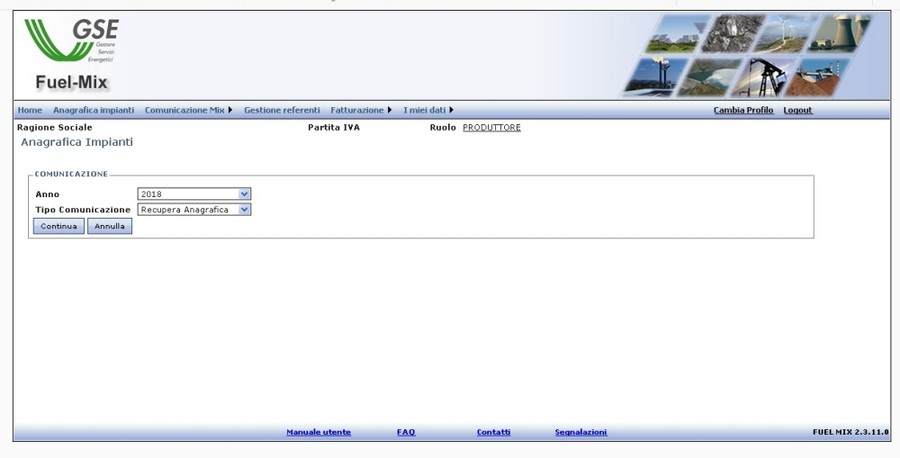Click the solar panels photo in banner
The image size is (900, 458).
pos(676,34)
